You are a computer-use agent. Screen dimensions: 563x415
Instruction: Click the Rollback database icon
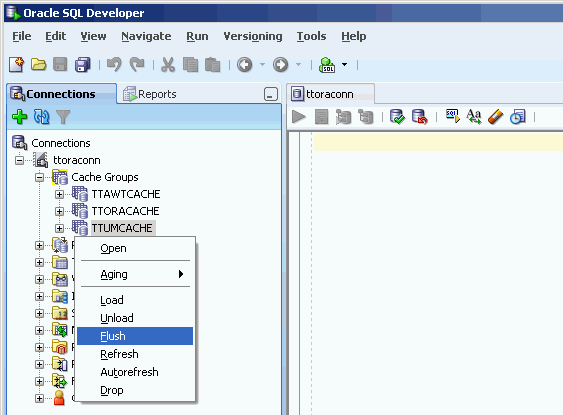tap(419, 117)
